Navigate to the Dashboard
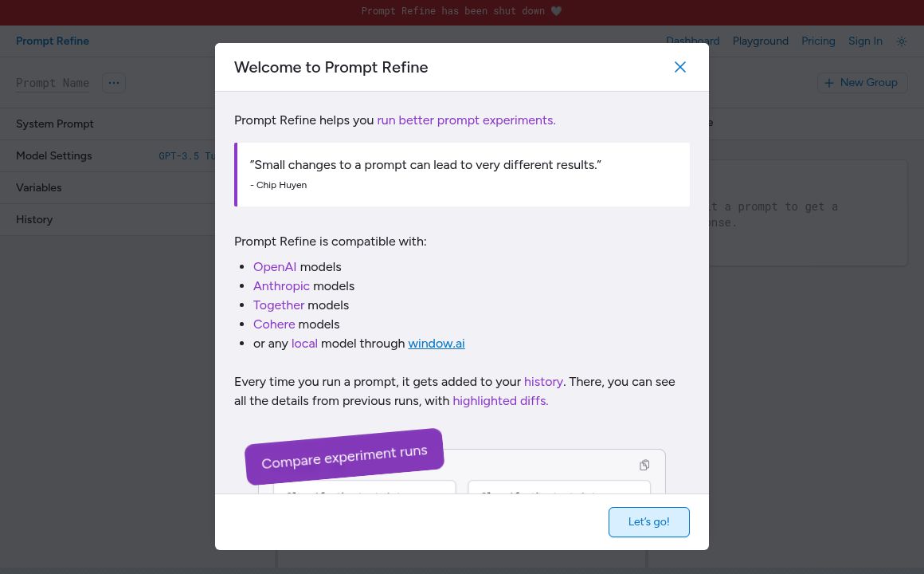The image size is (924, 574). pos(692,41)
